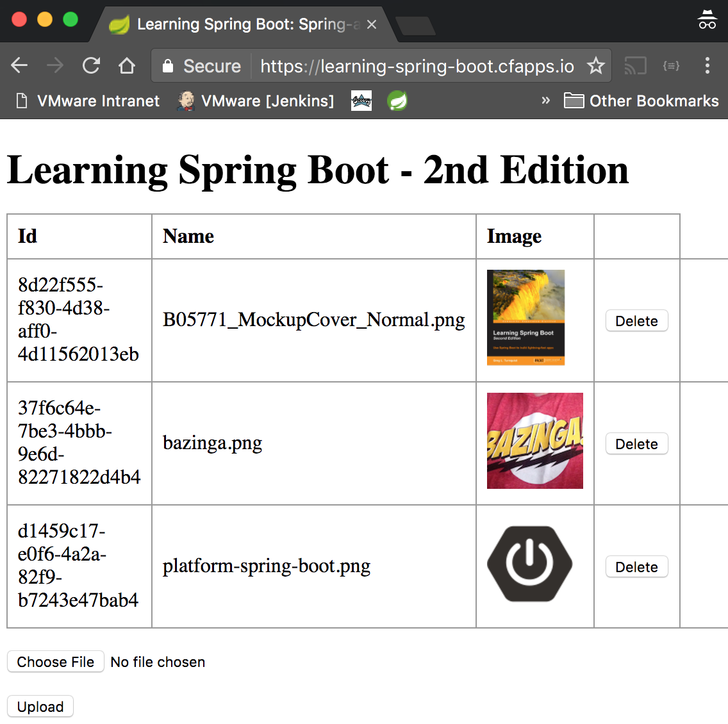728x724 pixels.
Task: Click the id starting with 8d22f555
Action: (x=78, y=319)
